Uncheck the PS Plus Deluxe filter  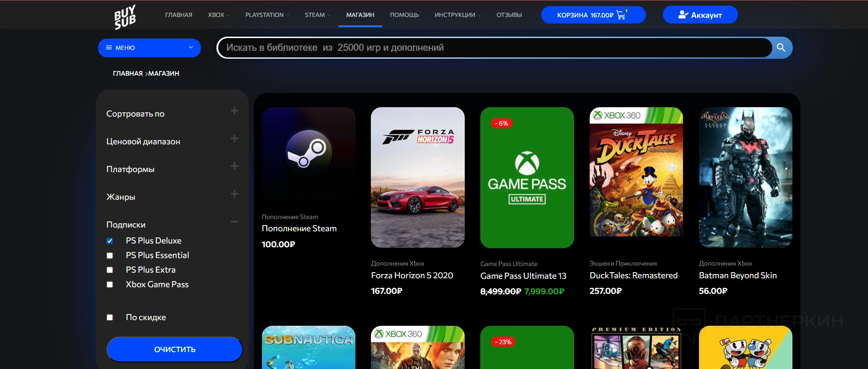click(x=110, y=241)
